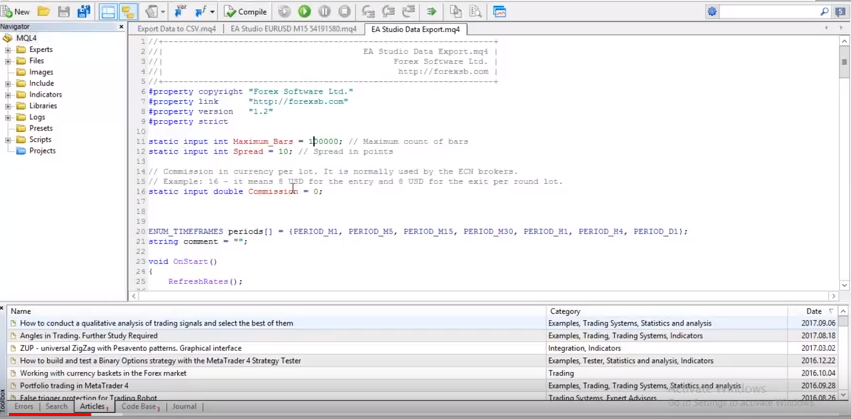Click the trading terminal chart window icon
Viewport: 851px width, 419px height.
(x=499, y=11)
